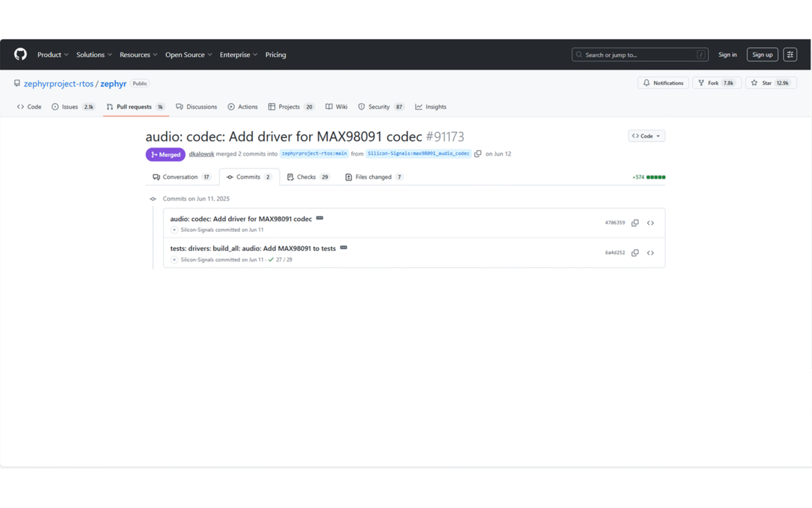
Task: Browse repository at commit 4706359
Action: tap(650, 223)
